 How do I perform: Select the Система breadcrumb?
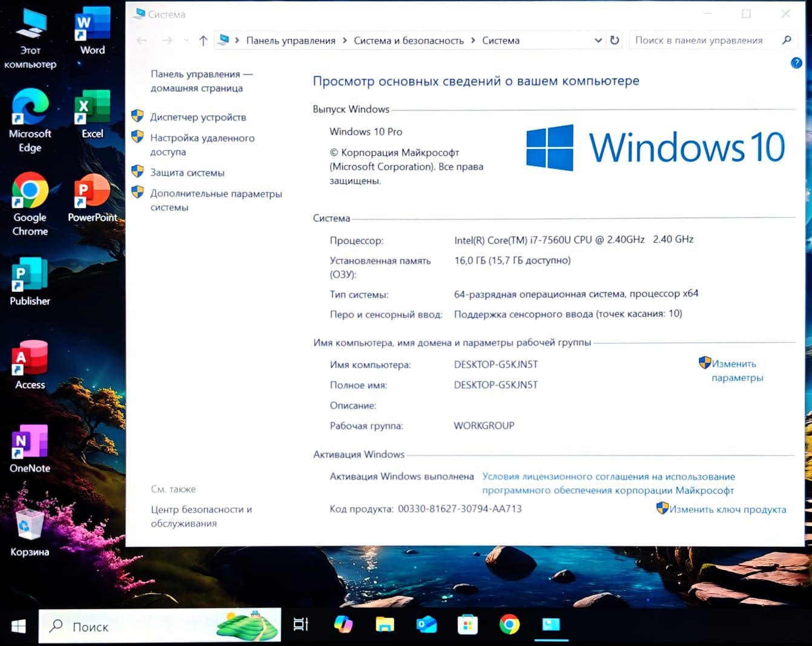tap(501, 41)
